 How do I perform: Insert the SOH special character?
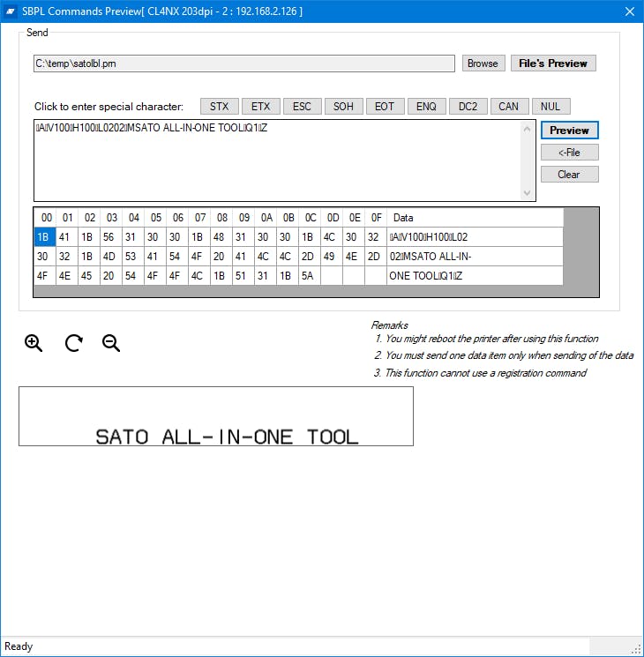[x=344, y=107]
